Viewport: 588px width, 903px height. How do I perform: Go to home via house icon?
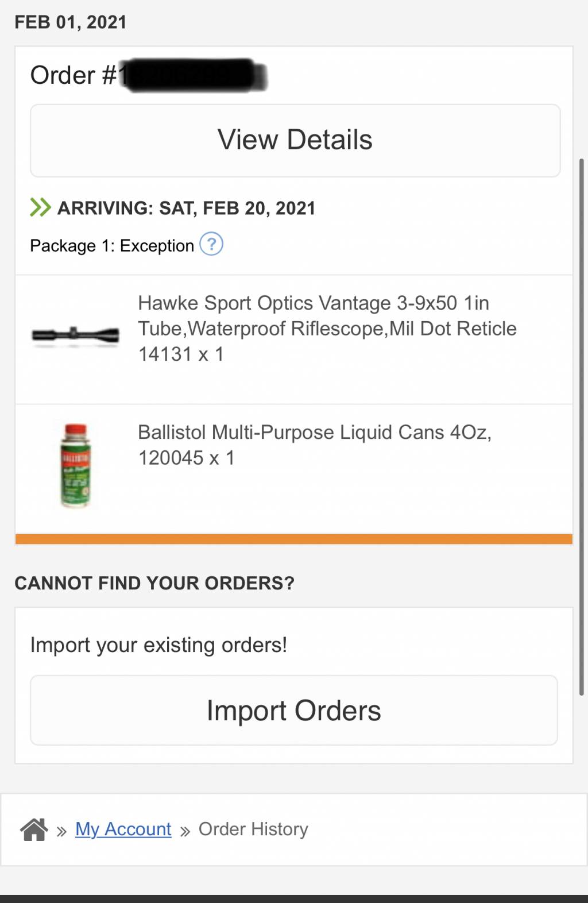(34, 829)
